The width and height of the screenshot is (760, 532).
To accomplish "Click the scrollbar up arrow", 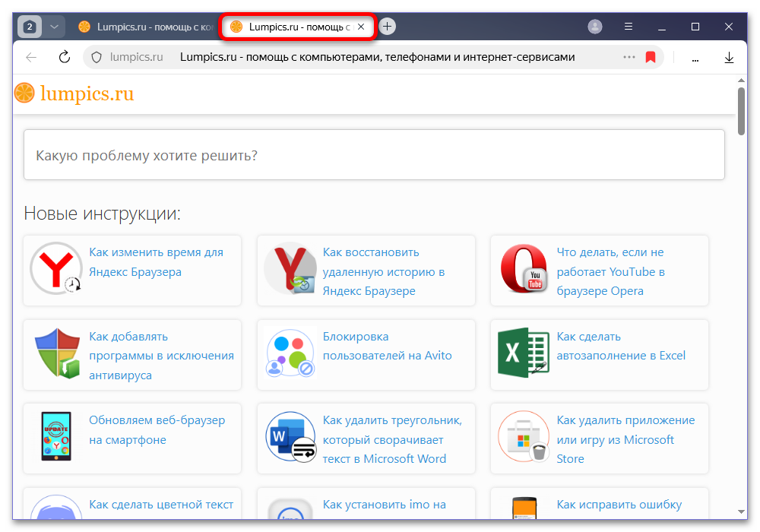I will tap(741, 81).
